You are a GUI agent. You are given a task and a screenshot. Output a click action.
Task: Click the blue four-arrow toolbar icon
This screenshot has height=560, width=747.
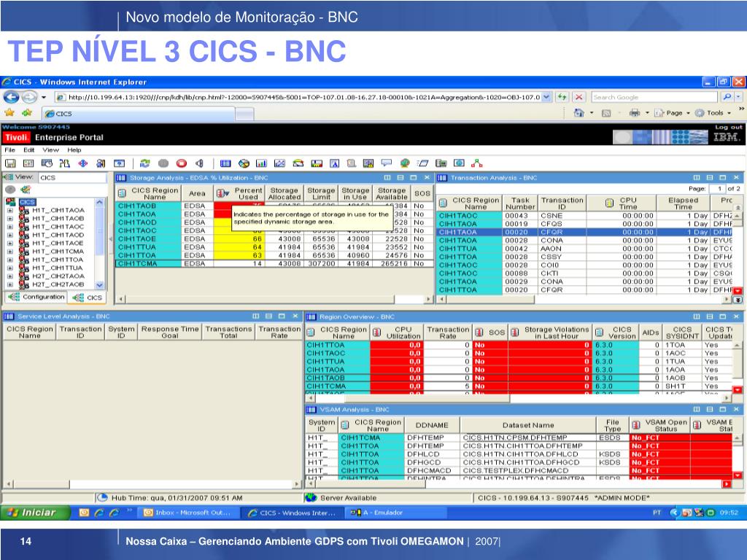pos(83,163)
